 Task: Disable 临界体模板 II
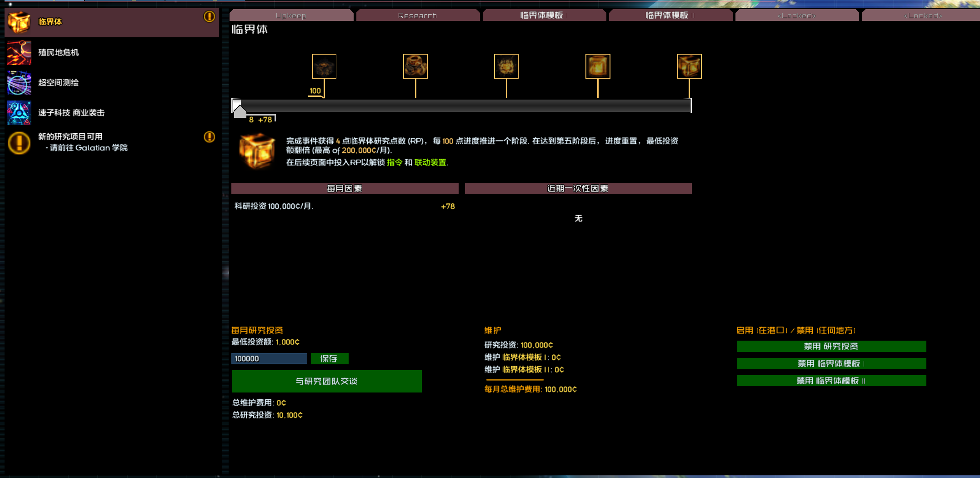pos(831,381)
